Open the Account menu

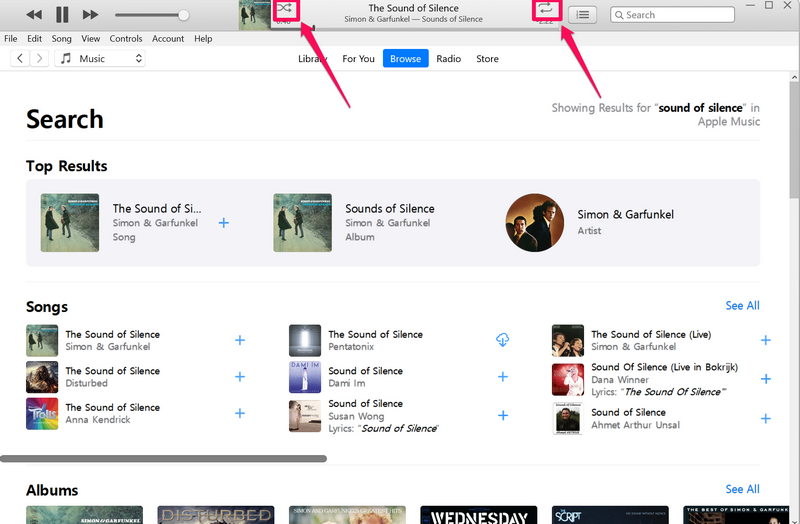pos(168,39)
